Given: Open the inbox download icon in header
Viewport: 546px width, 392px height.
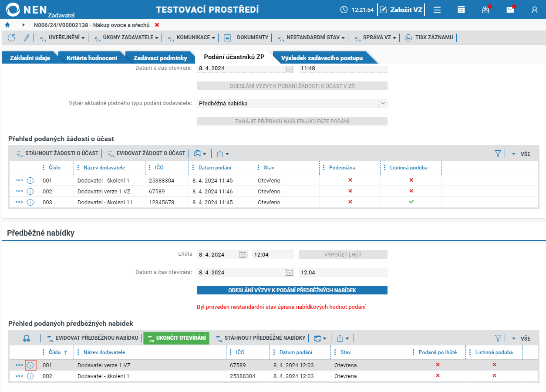Looking at the screenshot, I should (x=486, y=10).
